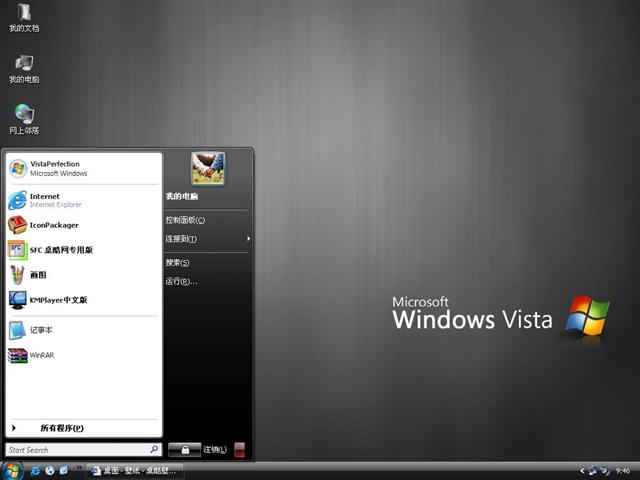Click the taskbar clock 9:46

coord(623,471)
